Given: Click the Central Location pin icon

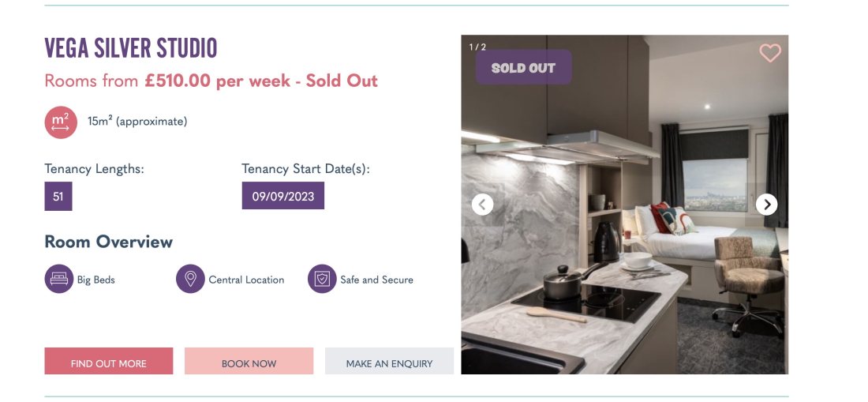Looking at the screenshot, I should (x=190, y=279).
